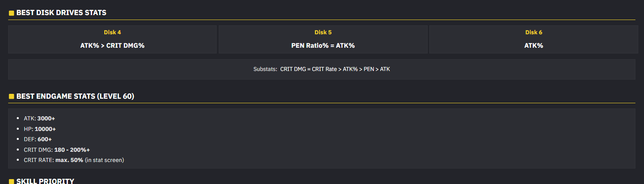Click the Best Endgame Stats (Level 60) heading

[x=75, y=96]
